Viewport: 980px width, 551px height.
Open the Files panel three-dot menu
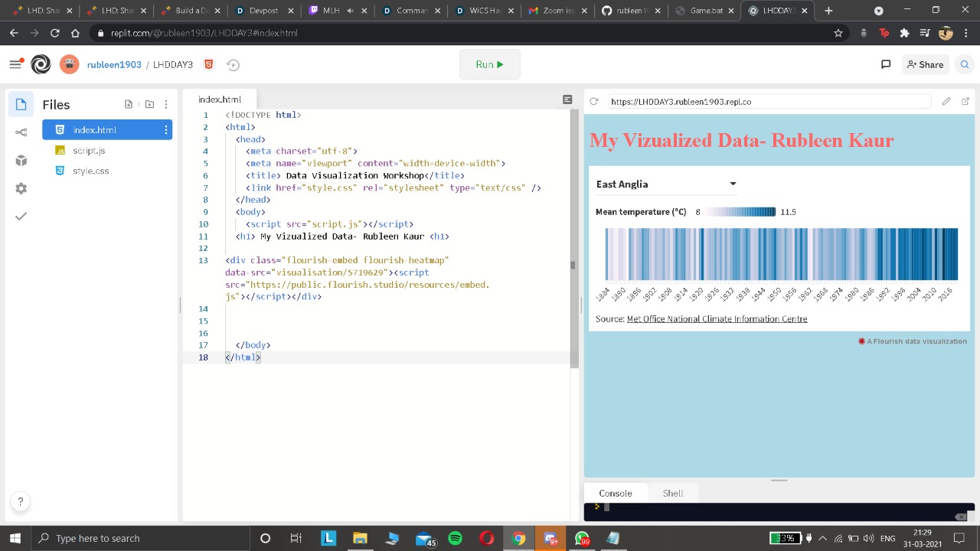[166, 104]
